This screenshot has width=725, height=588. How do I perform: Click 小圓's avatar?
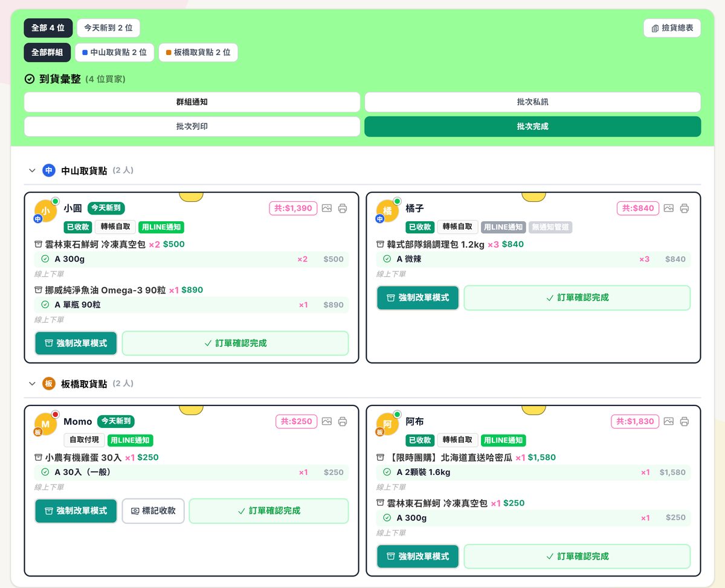45,211
